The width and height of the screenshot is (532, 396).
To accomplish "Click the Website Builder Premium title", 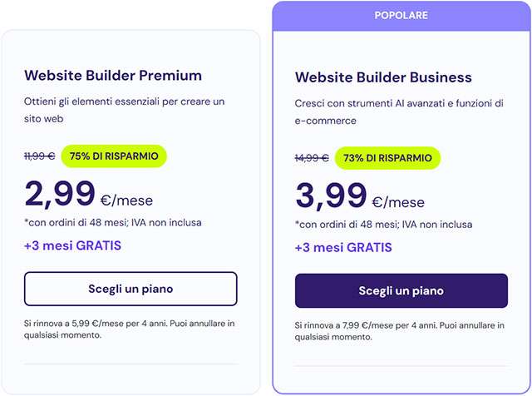I will 113,76.
